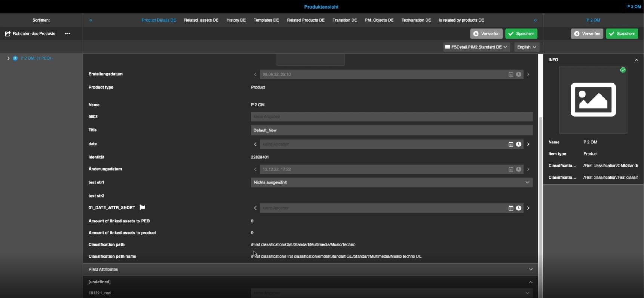644x298 pixels.
Task: Click the clock icon in the 01_DATE_ATTR_SHORT row
Action: (519, 208)
